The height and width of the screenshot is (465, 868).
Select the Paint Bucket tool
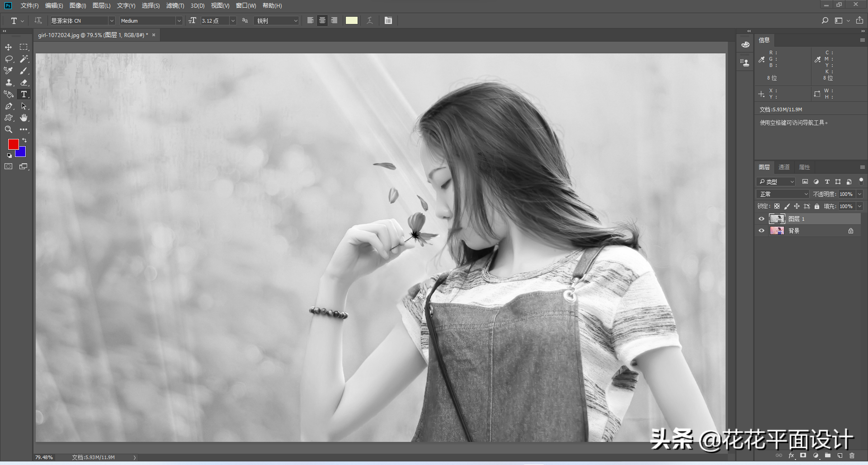[9, 94]
